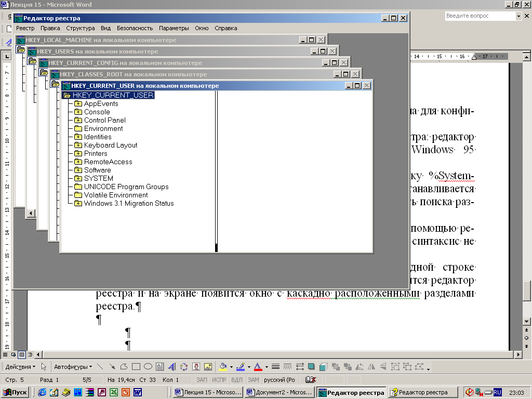Expand the AppEvents registry key
This screenshot has height=399, width=532.
[78, 103]
